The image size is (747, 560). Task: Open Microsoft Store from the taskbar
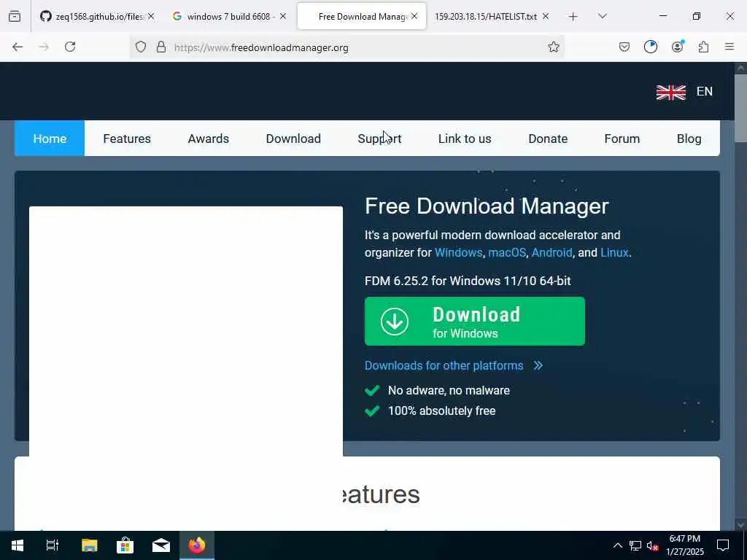125,545
